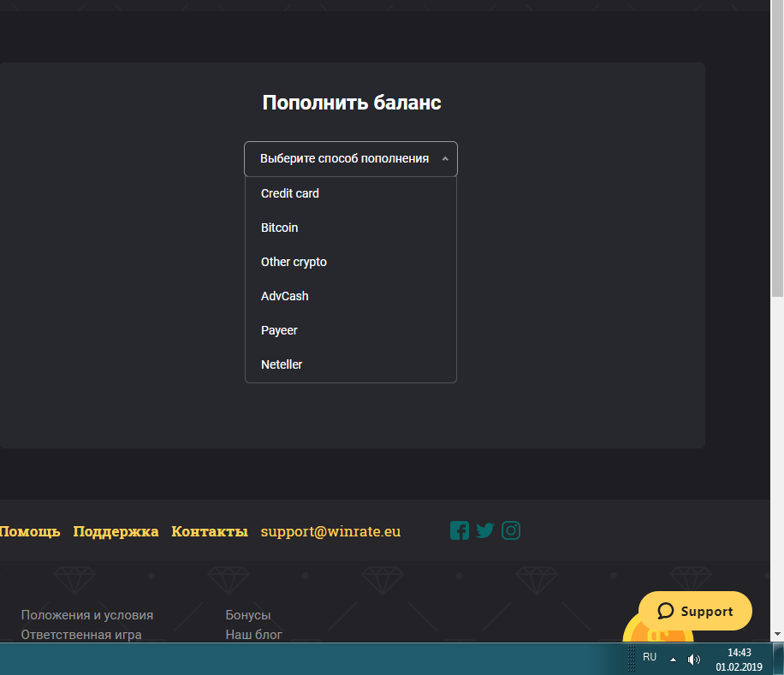The image size is (784, 675).
Task: Pick Other crypto from the list
Action: click(x=294, y=262)
